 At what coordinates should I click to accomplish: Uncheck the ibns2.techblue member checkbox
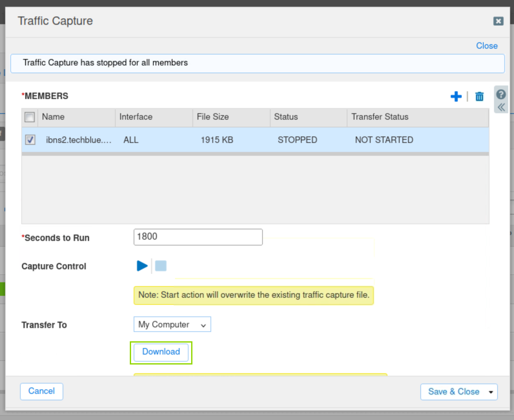pyautogui.click(x=30, y=140)
